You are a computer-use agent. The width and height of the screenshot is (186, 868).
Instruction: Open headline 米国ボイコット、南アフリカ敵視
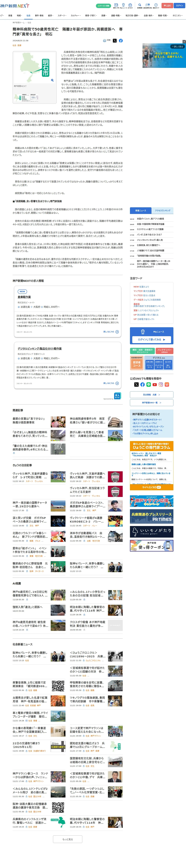(x=151, y=219)
